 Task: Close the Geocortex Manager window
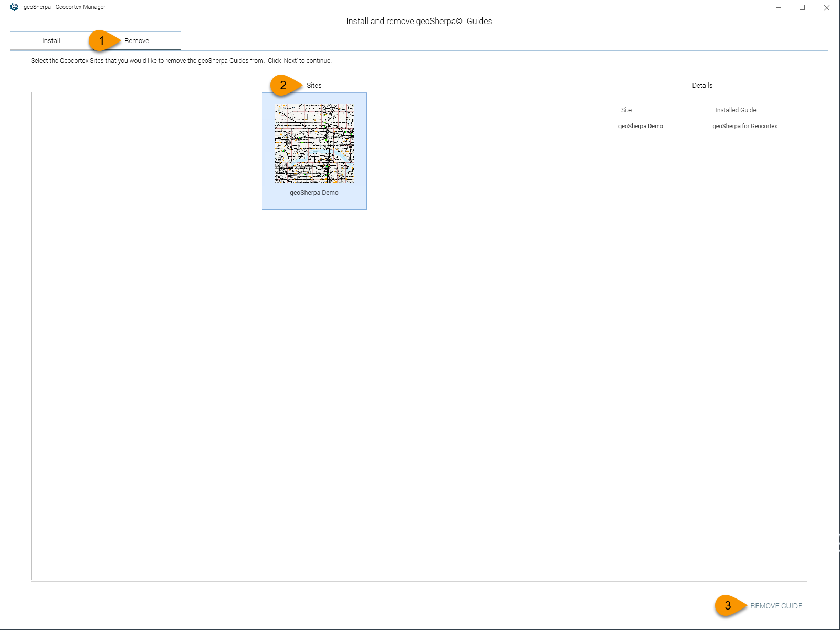coord(827,7)
